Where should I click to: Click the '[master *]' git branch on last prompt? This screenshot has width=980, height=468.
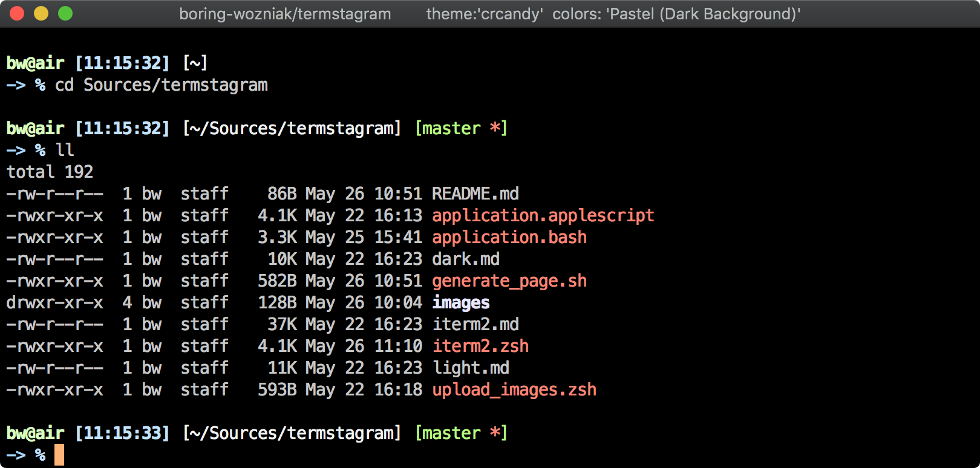coord(460,433)
